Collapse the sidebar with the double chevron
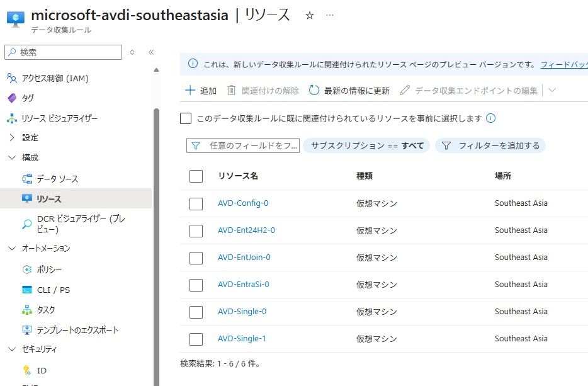The image size is (588, 386). [151, 52]
